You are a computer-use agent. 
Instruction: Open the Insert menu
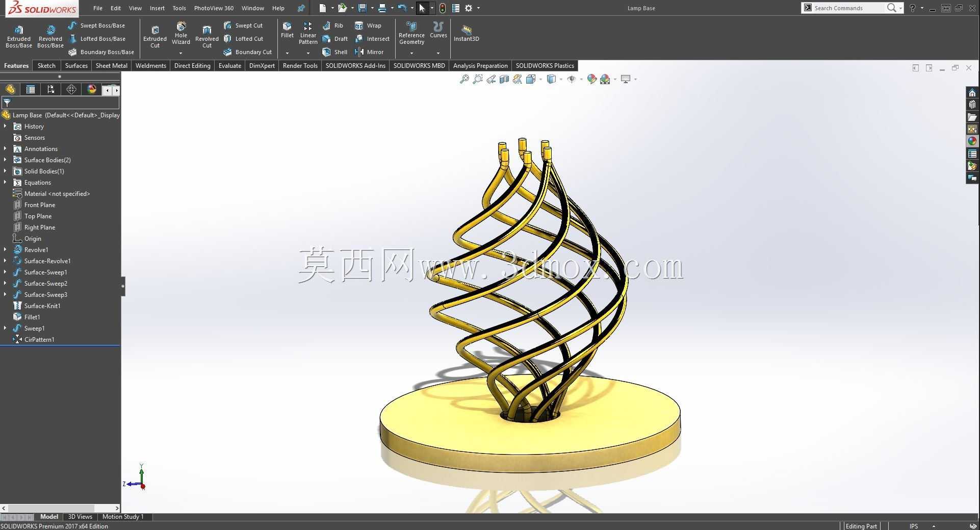tap(157, 8)
